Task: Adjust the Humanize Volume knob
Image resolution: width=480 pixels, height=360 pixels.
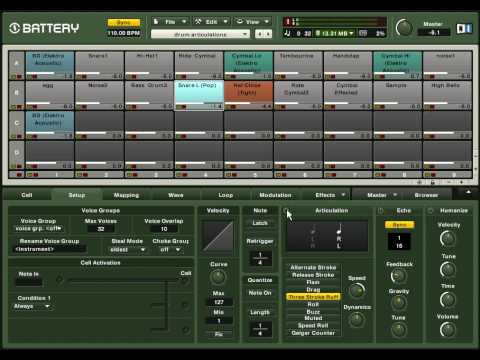Action: 448,330
